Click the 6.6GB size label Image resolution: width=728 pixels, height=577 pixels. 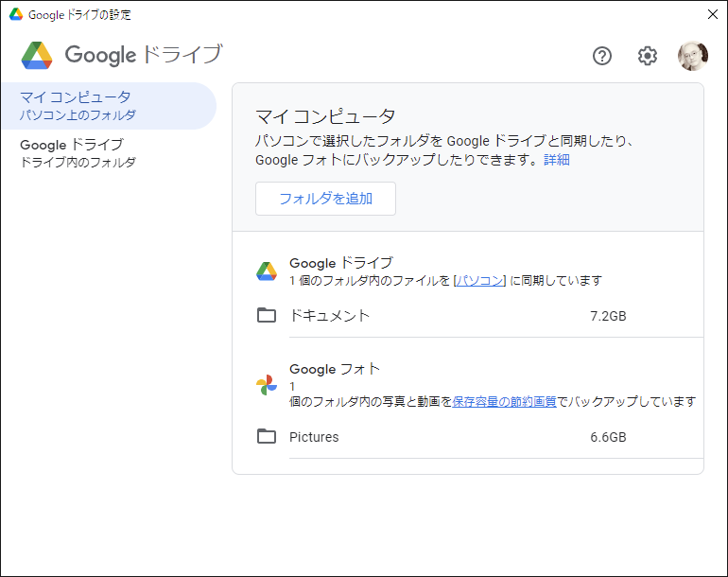(x=608, y=438)
